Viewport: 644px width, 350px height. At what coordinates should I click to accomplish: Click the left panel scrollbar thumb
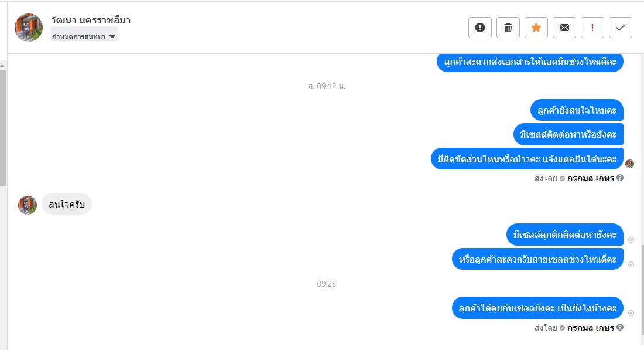pyautogui.click(x=2, y=127)
